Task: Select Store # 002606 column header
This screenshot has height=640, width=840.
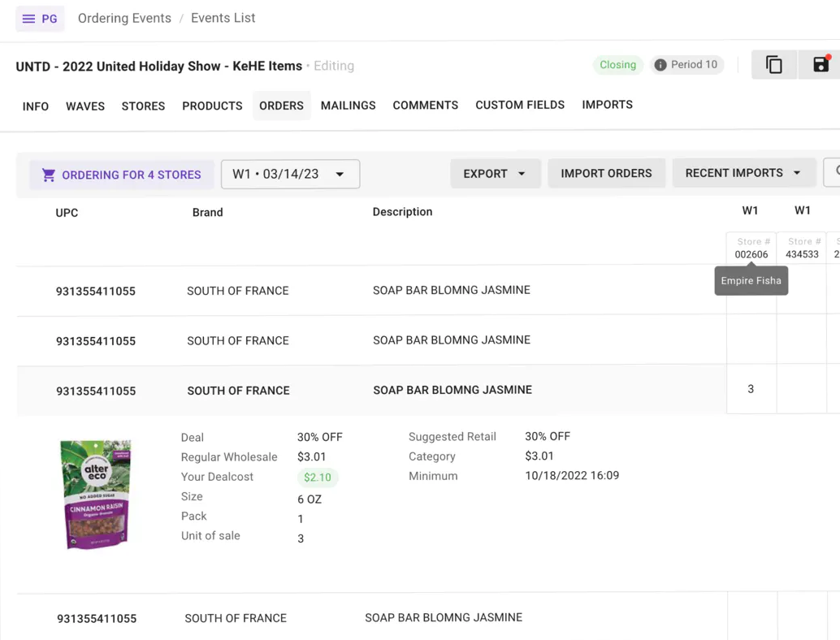Action: (751, 248)
